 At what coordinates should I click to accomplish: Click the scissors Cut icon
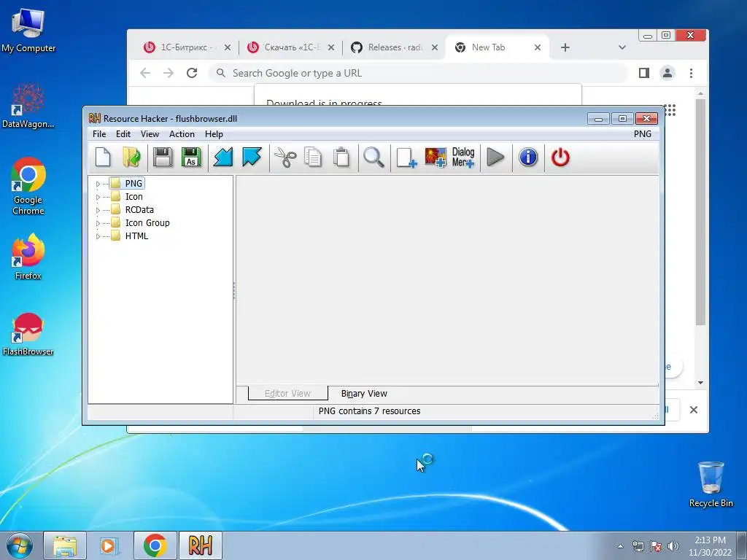click(x=285, y=157)
